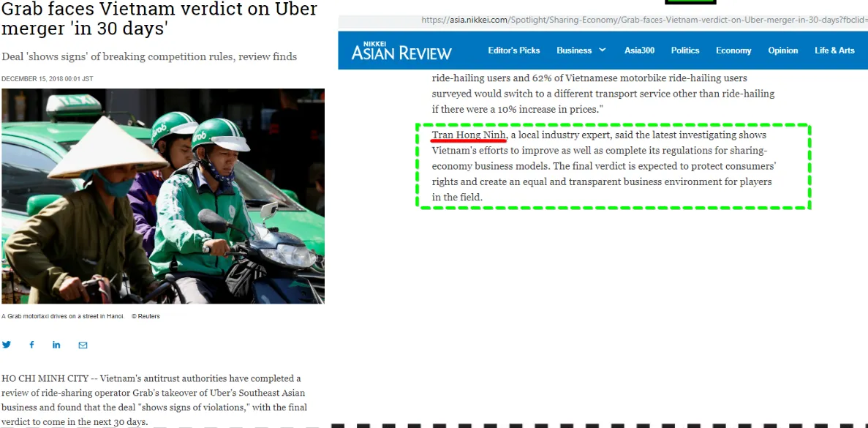Click 'verdict to come in the next 30 days' line

point(75,422)
